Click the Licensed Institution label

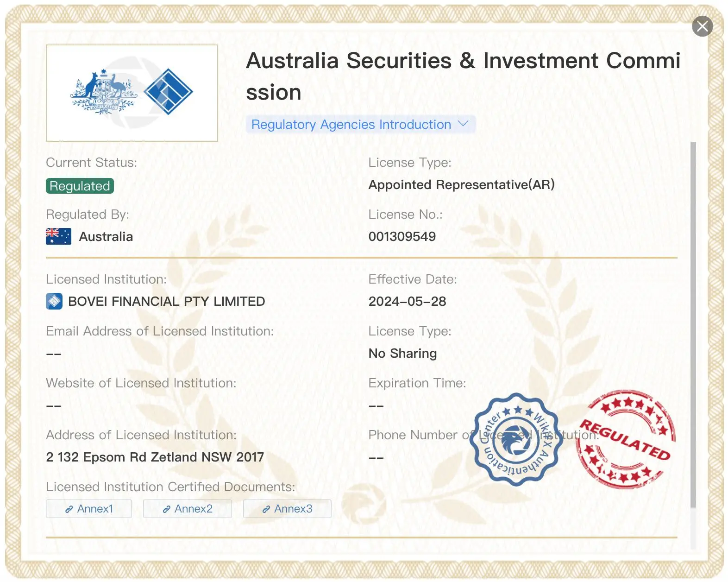[107, 279]
